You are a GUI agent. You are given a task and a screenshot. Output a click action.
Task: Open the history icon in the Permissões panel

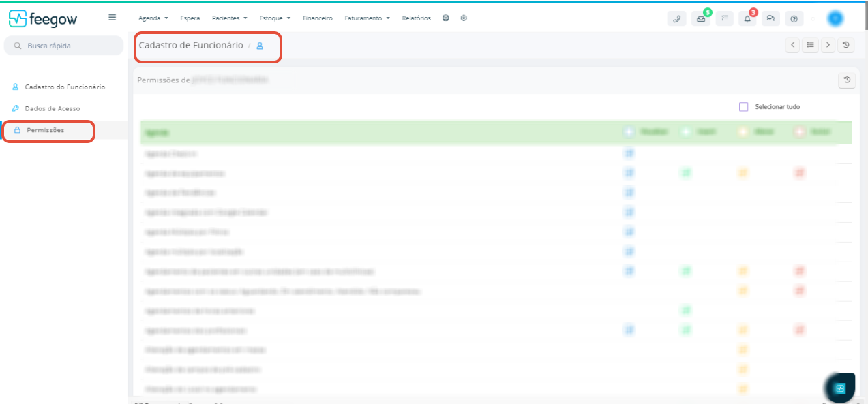[x=846, y=80]
